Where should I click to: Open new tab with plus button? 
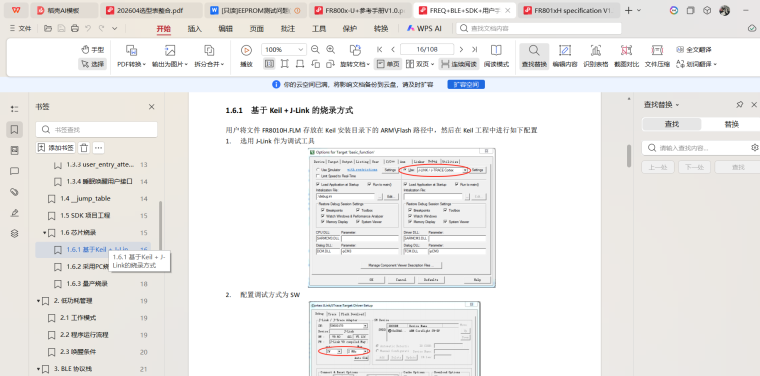[x=629, y=10]
